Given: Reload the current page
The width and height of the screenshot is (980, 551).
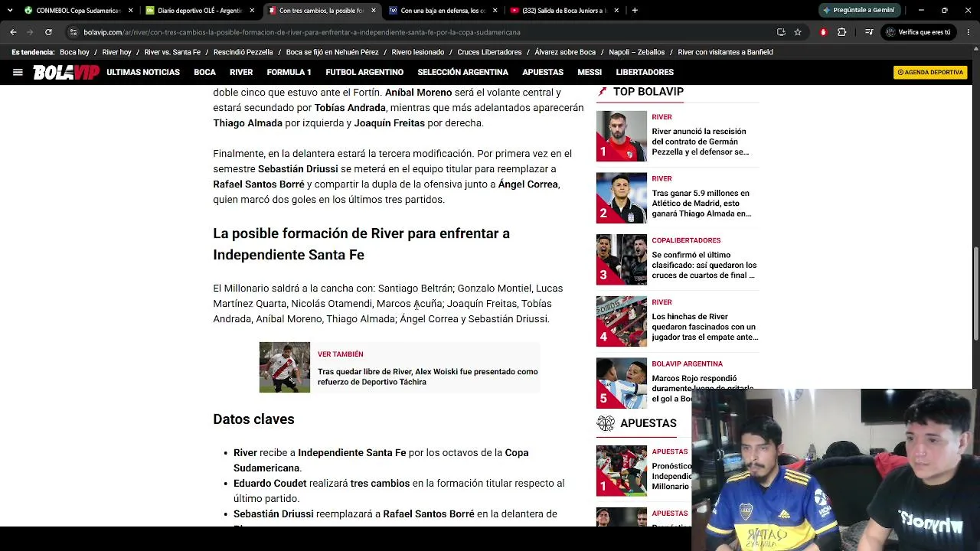Looking at the screenshot, I should tap(48, 32).
